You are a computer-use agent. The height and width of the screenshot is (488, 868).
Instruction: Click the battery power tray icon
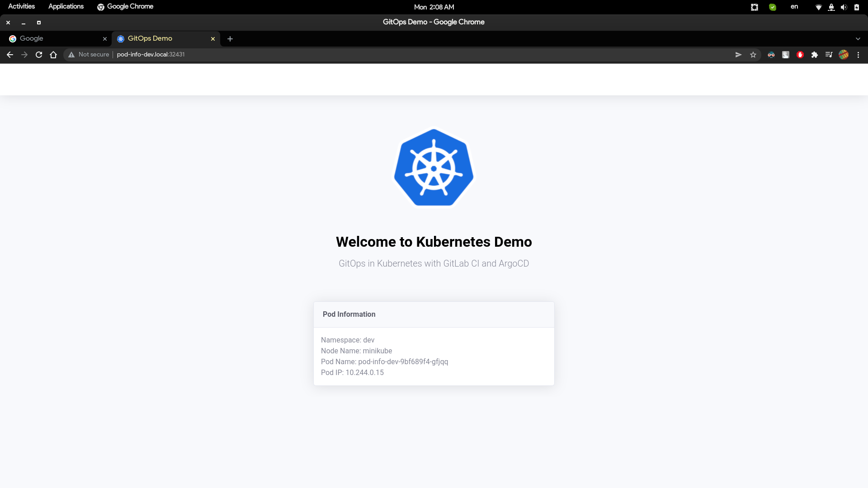(857, 7)
